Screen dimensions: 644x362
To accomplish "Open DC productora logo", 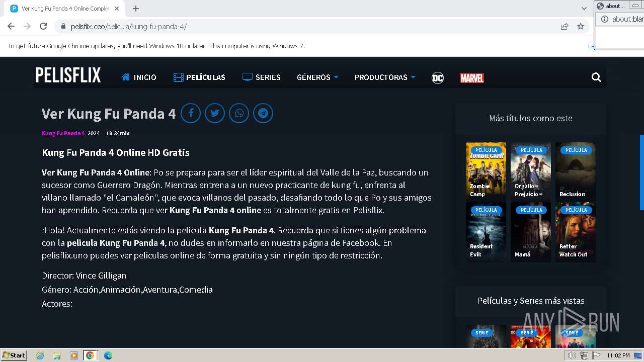I will (x=438, y=77).
